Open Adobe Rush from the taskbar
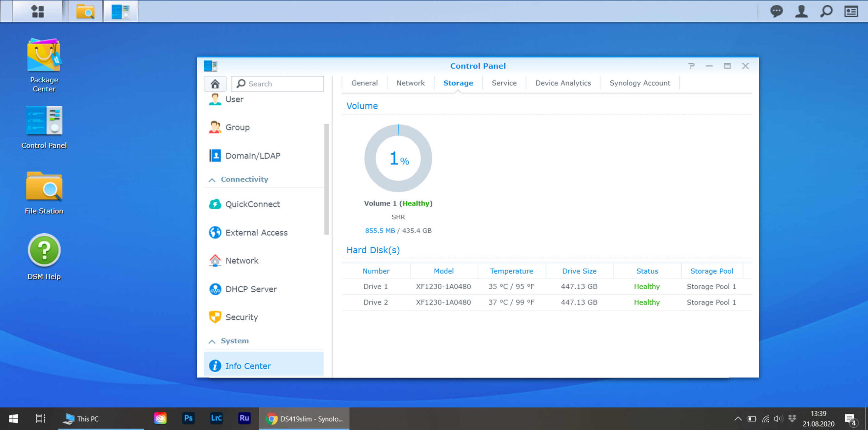 (x=244, y=418)
